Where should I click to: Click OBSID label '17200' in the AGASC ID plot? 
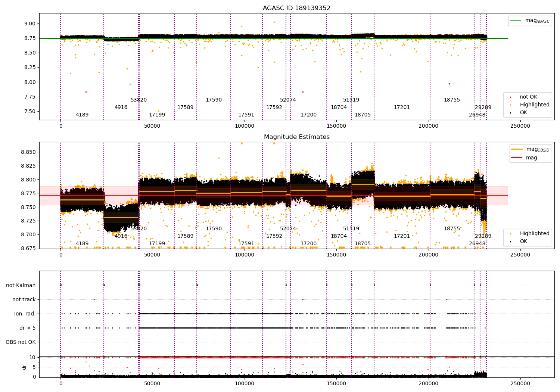[308, 115]
